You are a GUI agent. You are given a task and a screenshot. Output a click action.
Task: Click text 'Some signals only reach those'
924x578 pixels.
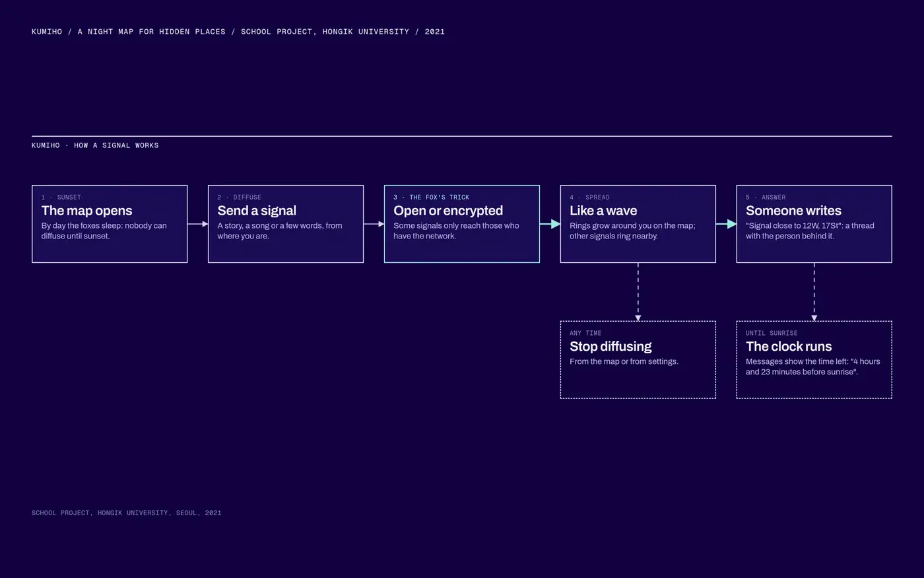(x=449, y=226)
